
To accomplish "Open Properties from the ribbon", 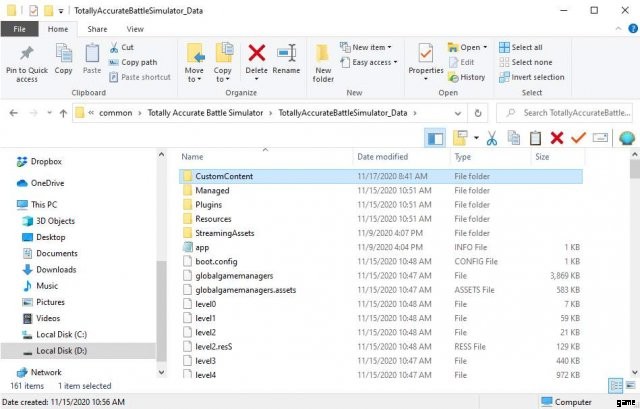I will [x=426, y=58].
